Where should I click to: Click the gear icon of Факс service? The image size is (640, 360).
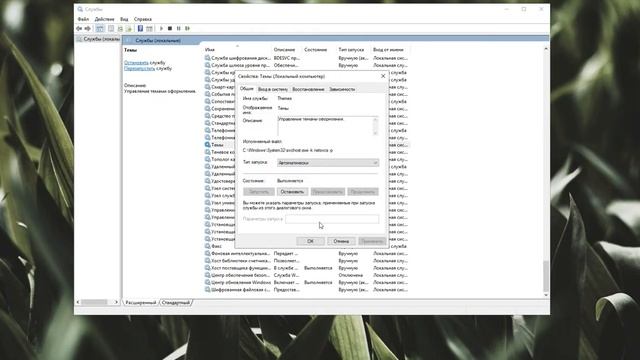(208, 246)
